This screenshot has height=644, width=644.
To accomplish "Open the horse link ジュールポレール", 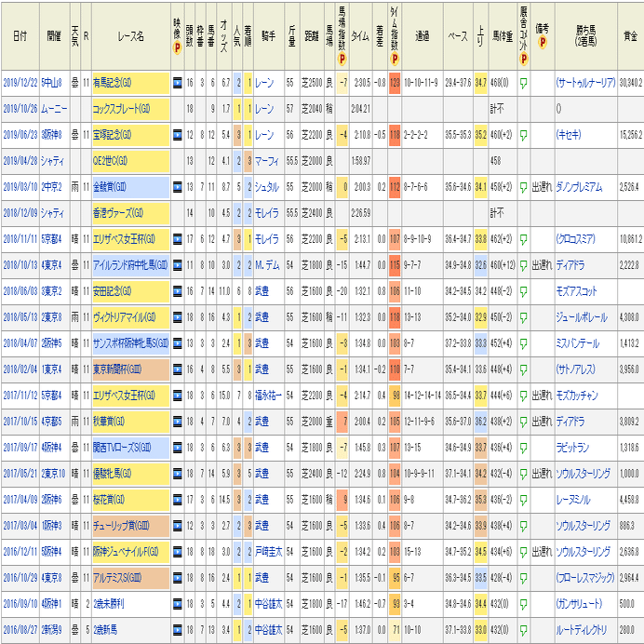I will (582, 317).
